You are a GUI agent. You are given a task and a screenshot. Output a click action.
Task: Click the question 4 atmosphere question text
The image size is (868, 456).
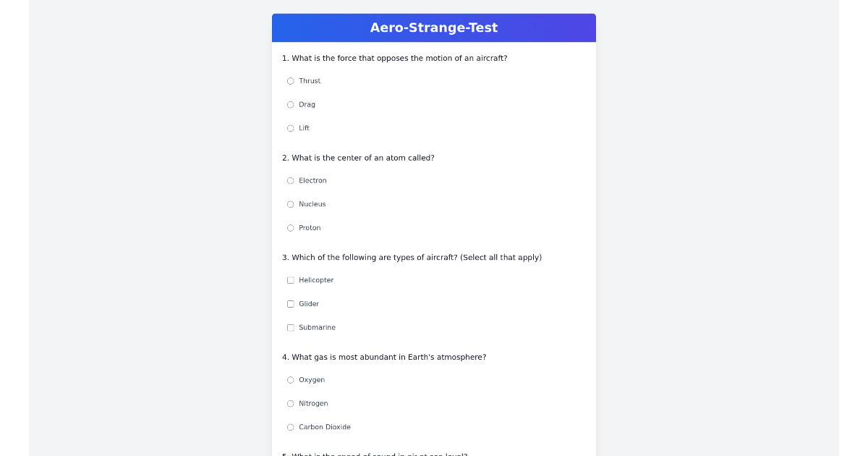tap(385, 357)
